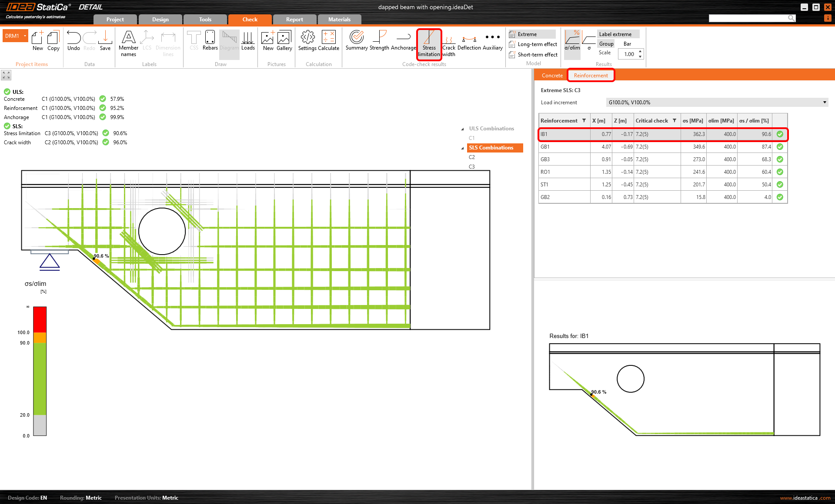Open the Anchorage check results
The height and width of the screenshot is (504, 835).
click(403, 41)
